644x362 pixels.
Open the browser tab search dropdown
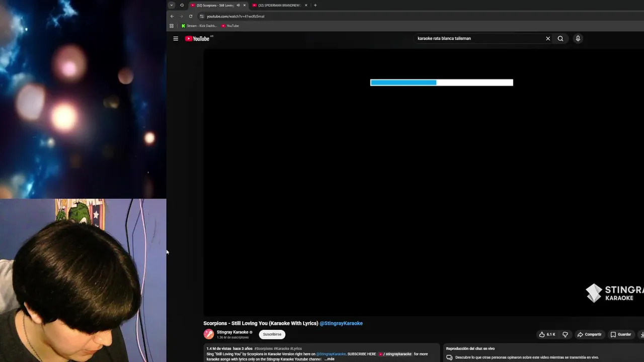[172, 5]
